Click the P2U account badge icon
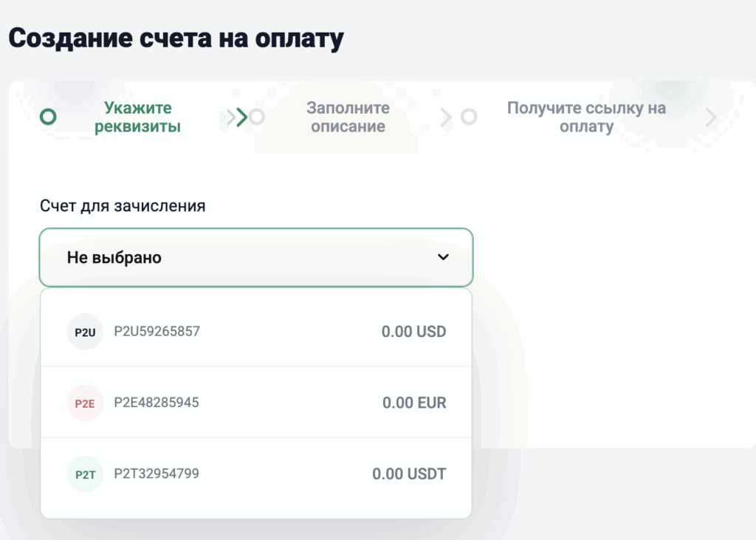Viewport: 756px width, 540px height. [x=85, y=332]
